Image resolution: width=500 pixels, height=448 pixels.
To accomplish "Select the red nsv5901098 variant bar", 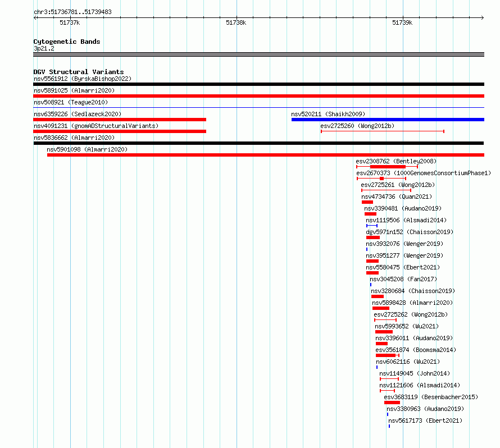I will pos(266,155).
